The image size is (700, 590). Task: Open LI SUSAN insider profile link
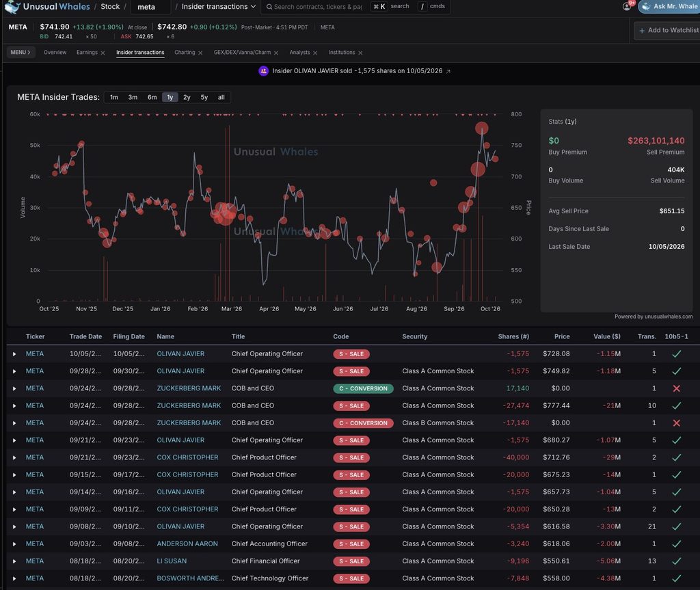172,561
